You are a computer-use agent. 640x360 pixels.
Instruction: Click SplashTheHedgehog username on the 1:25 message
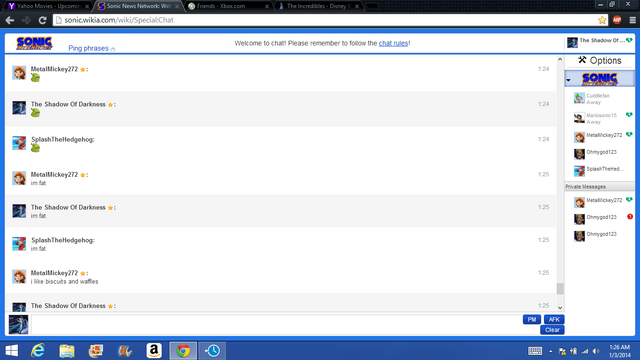62,240
